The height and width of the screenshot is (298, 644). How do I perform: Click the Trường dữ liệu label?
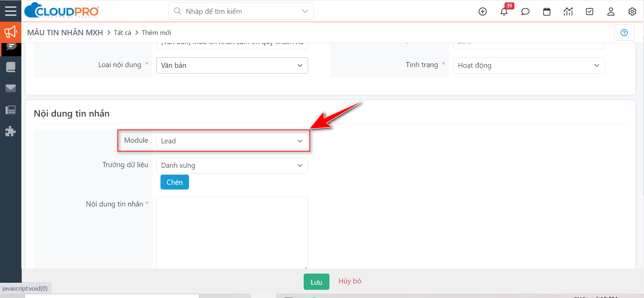125,165
